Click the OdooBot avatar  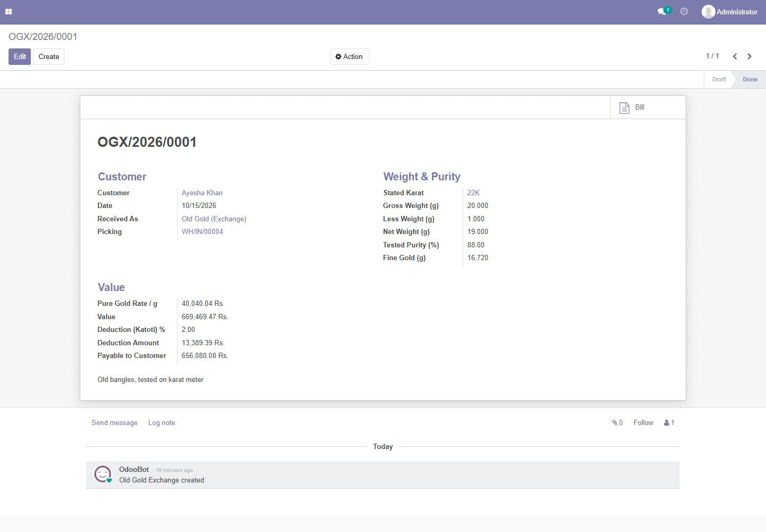pyautogui.click(x=103, y=474)
